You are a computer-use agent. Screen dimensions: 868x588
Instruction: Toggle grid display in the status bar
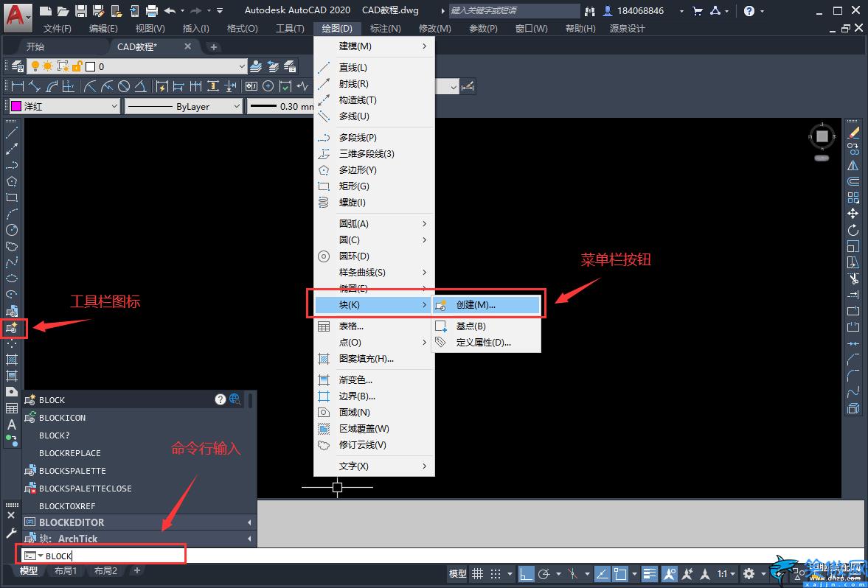(477, 573)
